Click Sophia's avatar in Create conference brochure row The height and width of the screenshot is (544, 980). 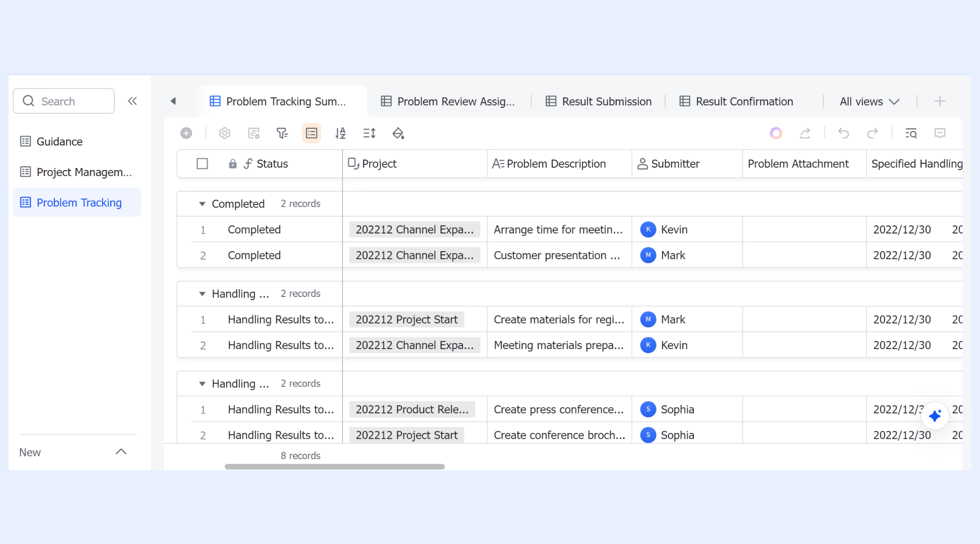648,435
